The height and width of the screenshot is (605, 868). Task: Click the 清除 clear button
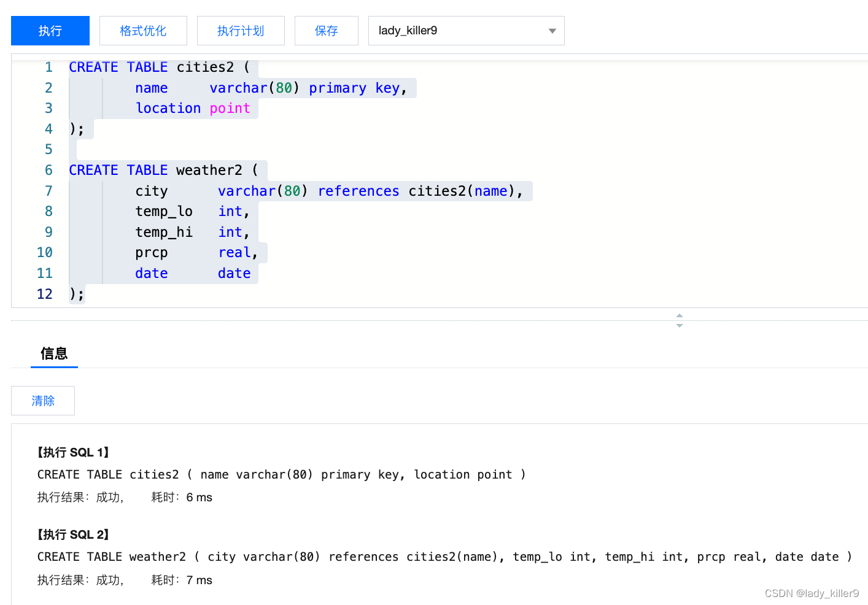[43, 401]
